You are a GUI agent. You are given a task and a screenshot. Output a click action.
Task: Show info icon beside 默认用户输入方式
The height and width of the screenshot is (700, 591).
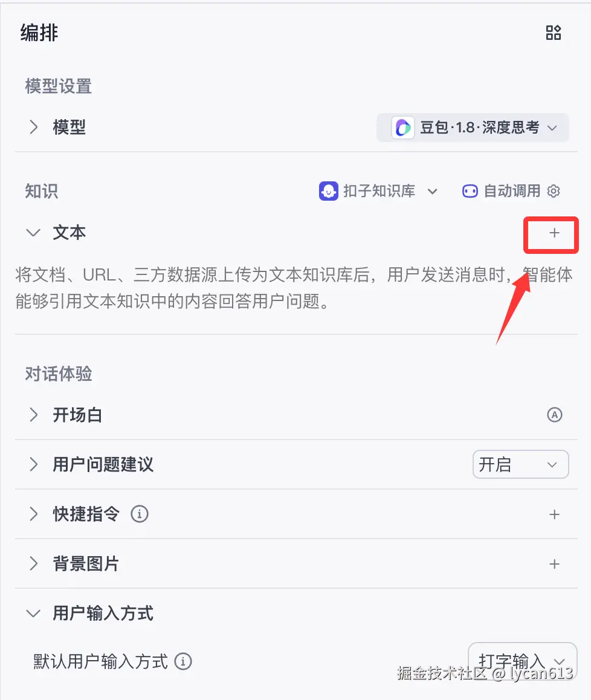[x=182, y=661]
